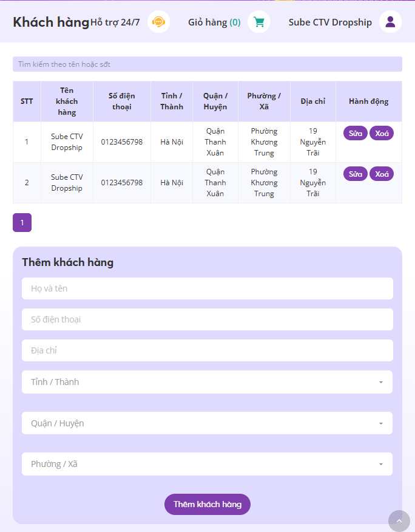Open the Quận / Huyện dropdown
The width and height of the screenshot is (415, 532).
click(x=207, y=423)
